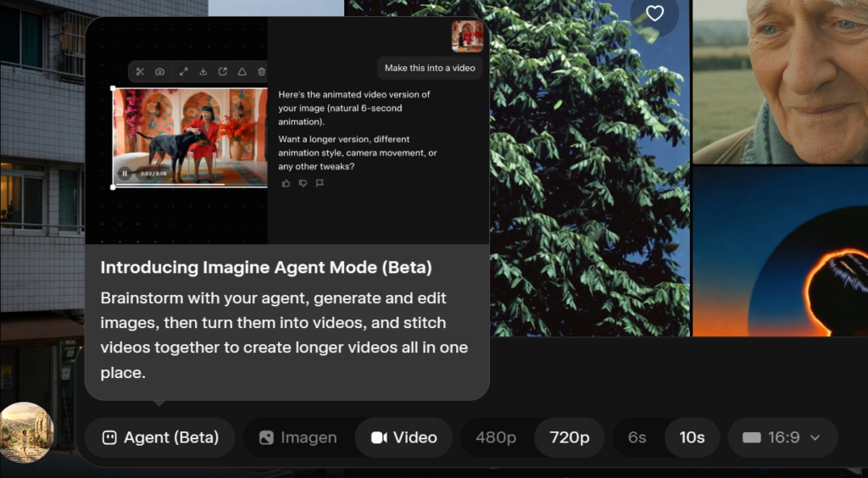
Task: Switch to Video mode
Action: pos(404,437)
